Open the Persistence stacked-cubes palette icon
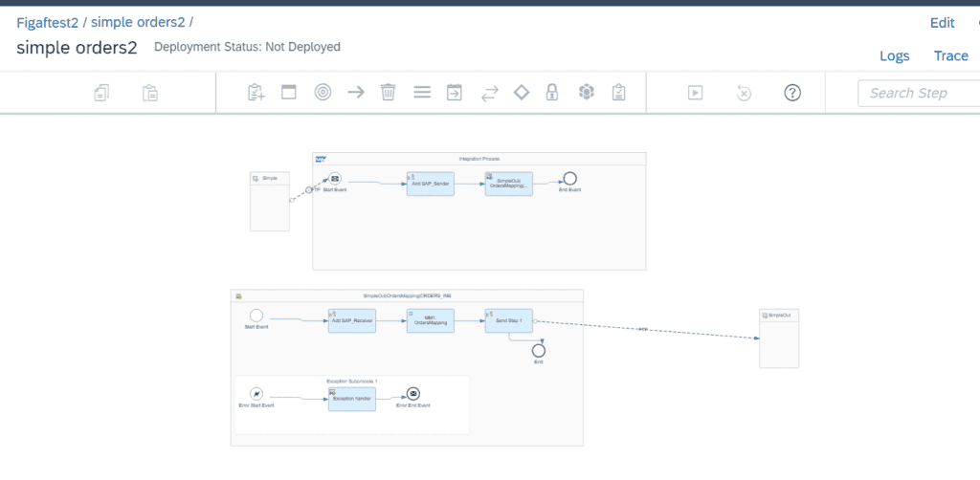The image size is (980, 480). coord(587,93)
